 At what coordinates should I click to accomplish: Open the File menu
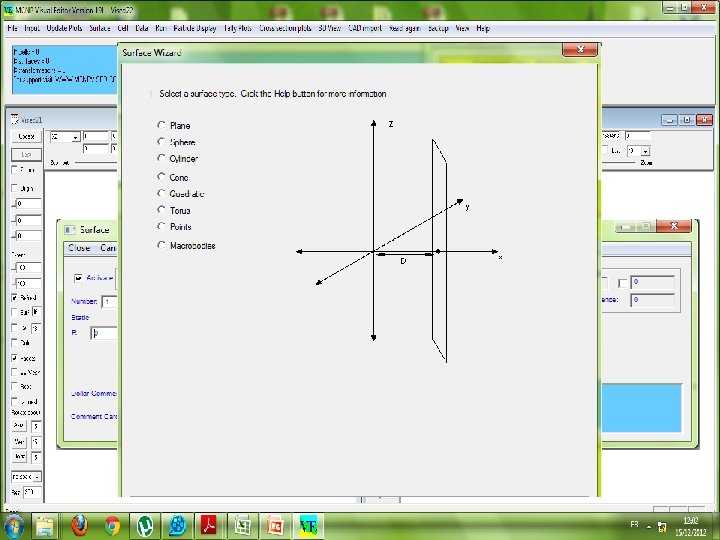tap(12, 28)
